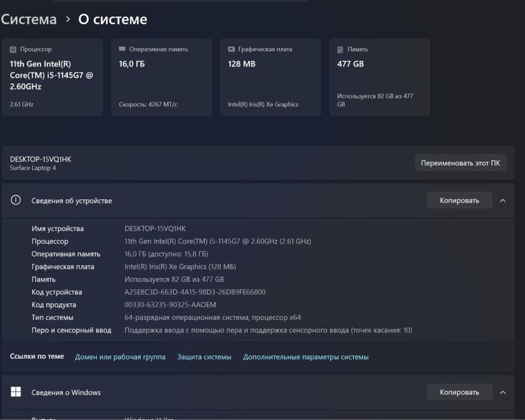525x420 pixels.
Task: Select the Процессор value in device details
Action: click(x=218, y=241)
